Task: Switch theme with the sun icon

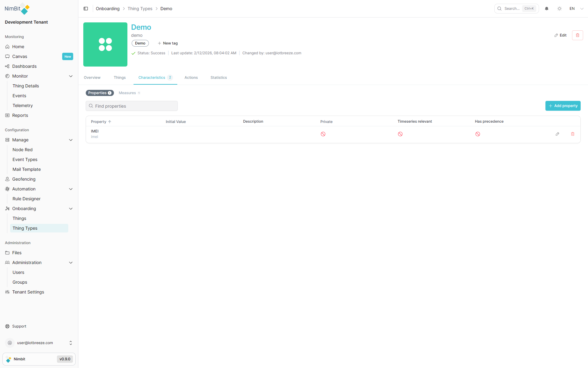Action: point(560,9)
